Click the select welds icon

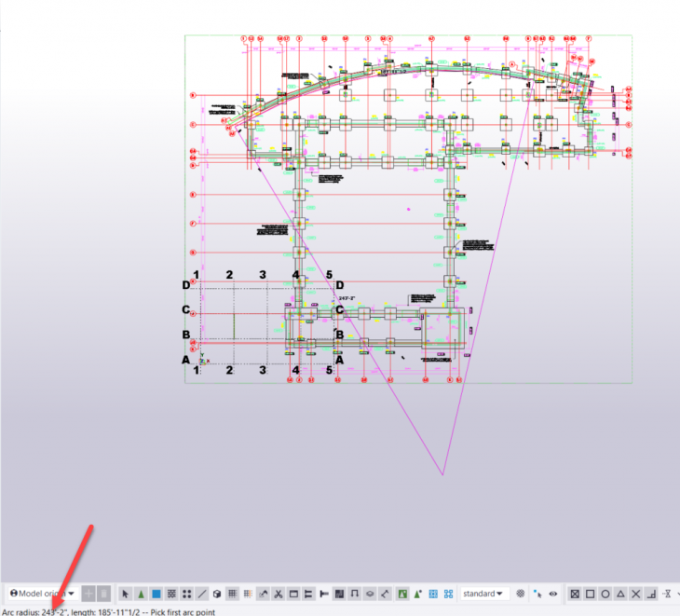coord(264,594)
